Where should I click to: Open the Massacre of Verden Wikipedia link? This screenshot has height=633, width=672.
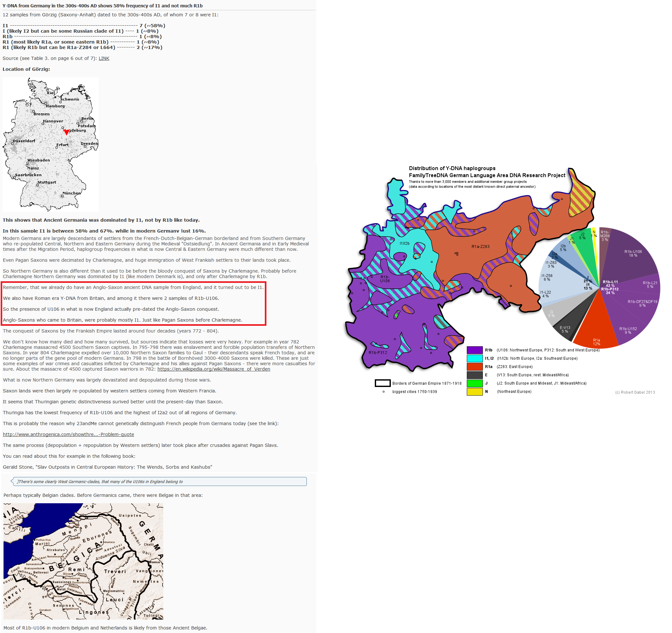tap(214, 369)
